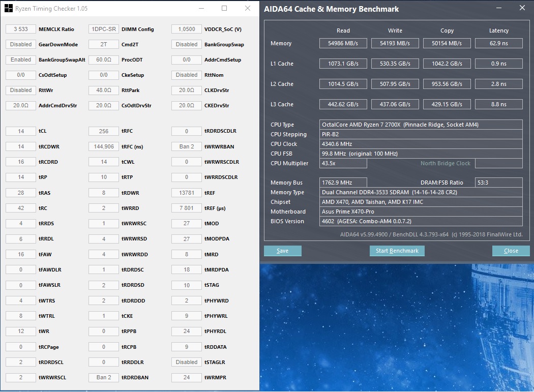The width and height of the screenshot is (534, 392).
Task: Click the tWRMPR value 24
Action: pos(187,377)
